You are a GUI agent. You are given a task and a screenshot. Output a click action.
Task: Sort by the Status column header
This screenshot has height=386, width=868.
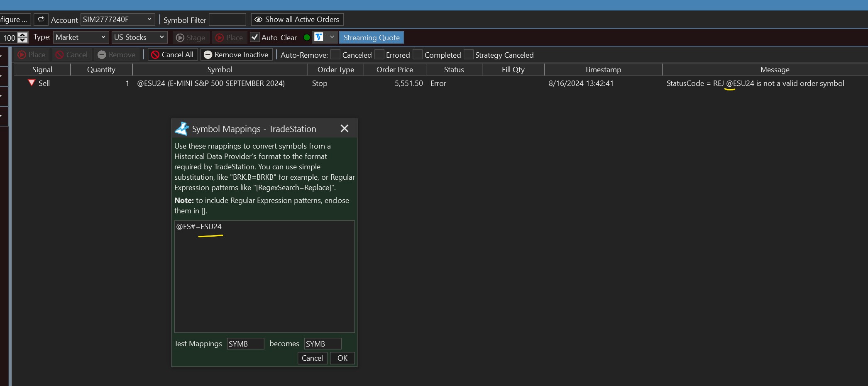pos(454,70)
